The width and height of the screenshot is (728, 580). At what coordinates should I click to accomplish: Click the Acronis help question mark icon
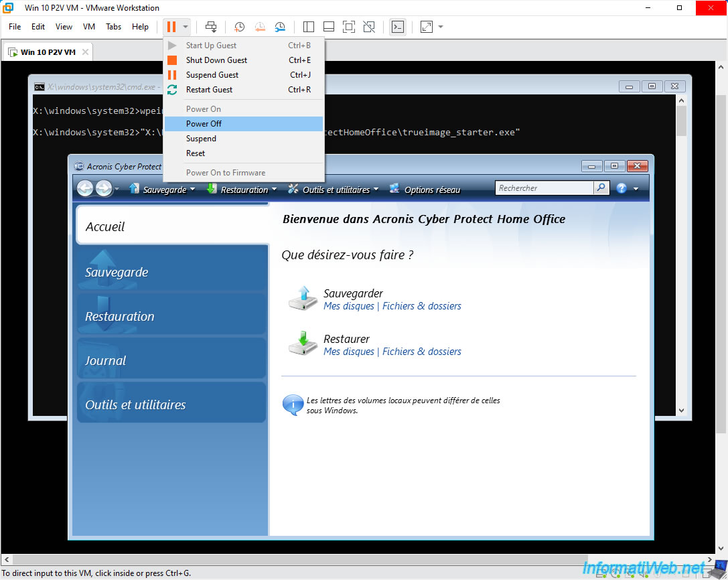pyautogui.click(x=622, y=188)
